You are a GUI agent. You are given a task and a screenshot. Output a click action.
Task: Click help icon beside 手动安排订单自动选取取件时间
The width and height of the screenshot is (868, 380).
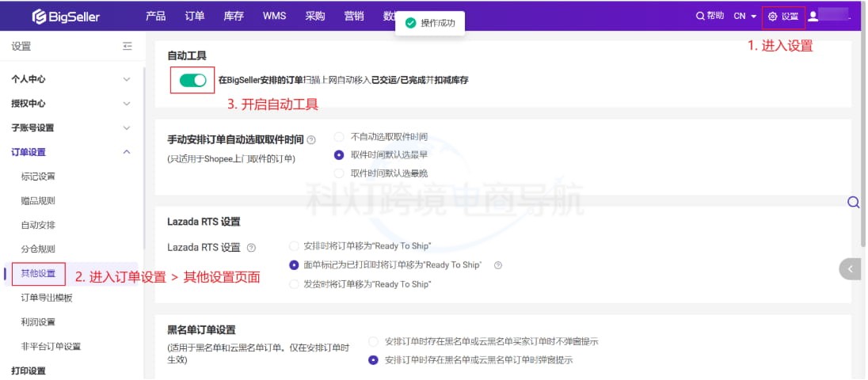(x=311, y=140)
